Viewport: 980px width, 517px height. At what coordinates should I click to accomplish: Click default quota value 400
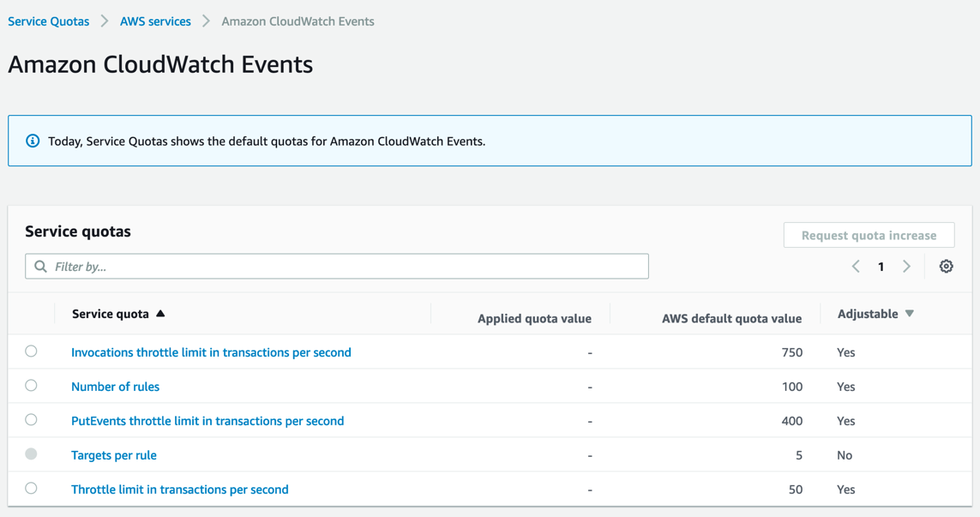[792, 421]
